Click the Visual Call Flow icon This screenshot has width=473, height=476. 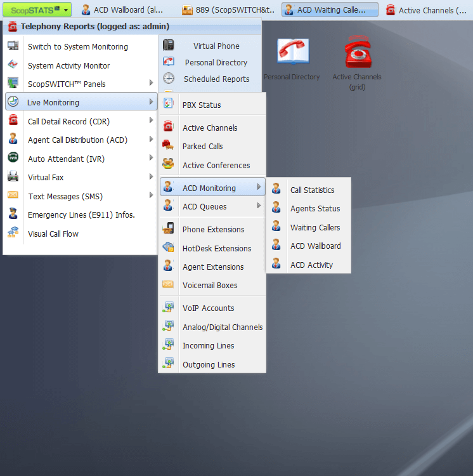(13, 234)
